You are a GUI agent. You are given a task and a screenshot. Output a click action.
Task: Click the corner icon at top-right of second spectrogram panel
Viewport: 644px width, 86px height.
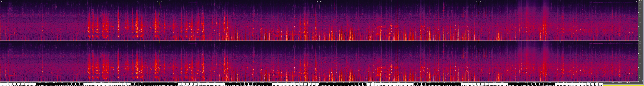(x=317, y=2)
